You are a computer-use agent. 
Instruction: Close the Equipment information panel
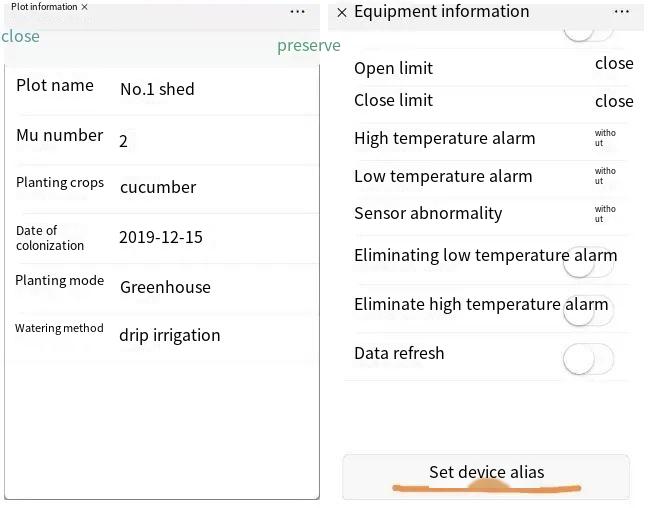[342, 13]
